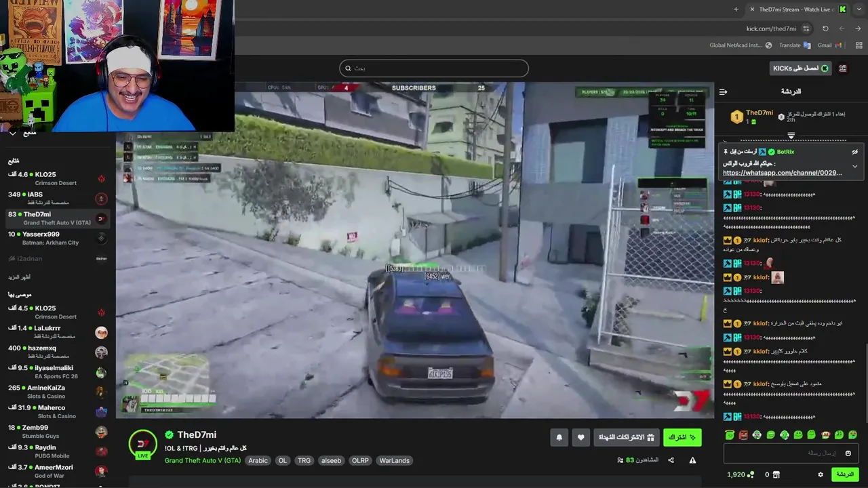Open the 1,920 channel points balance
868x488 pixels.
pos(741,474)
